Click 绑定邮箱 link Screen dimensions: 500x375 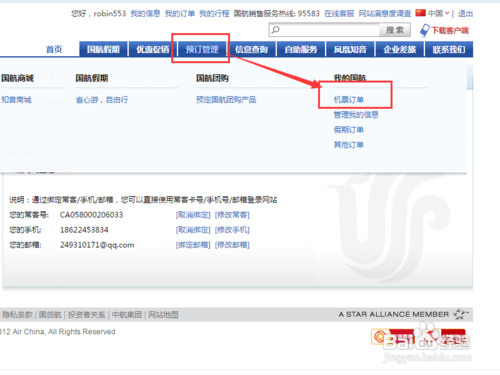[x=193, y=245]
